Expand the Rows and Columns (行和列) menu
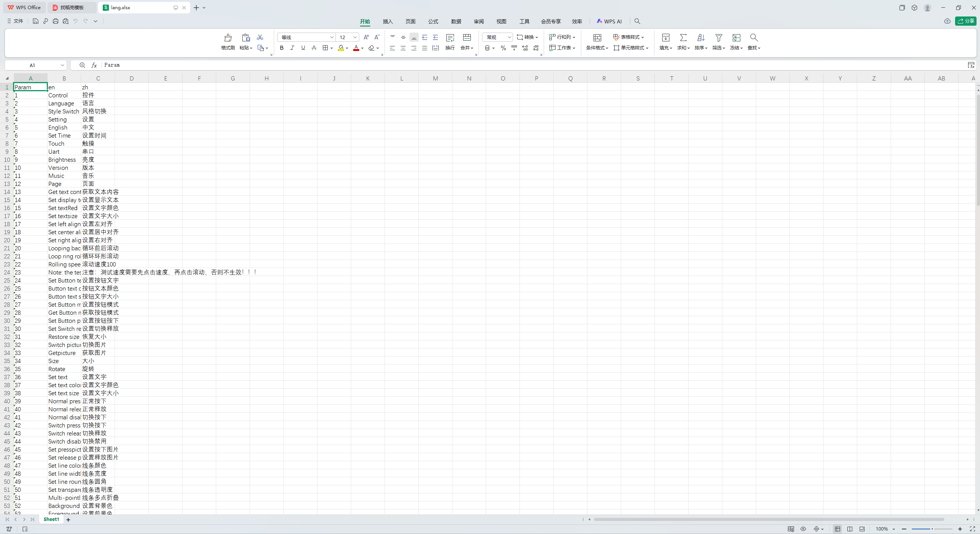This screenshot has height=534, width=980. (x=562, y=37)
